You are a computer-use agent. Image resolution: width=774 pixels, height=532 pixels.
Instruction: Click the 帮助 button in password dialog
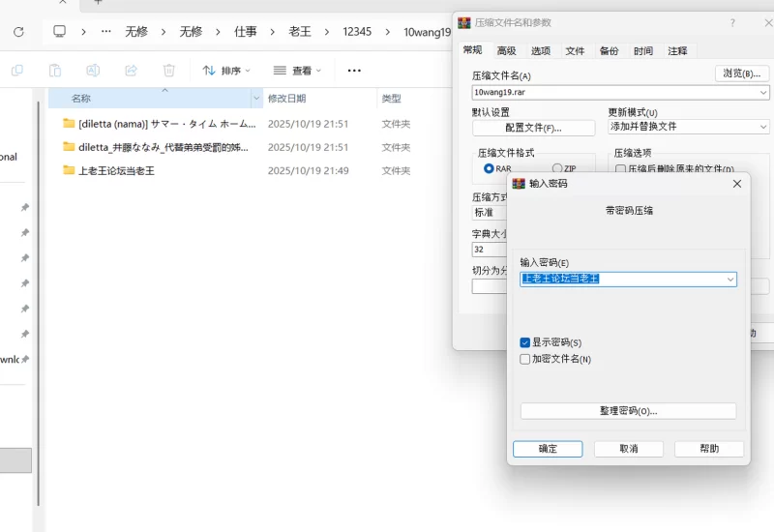coord(709,449)
